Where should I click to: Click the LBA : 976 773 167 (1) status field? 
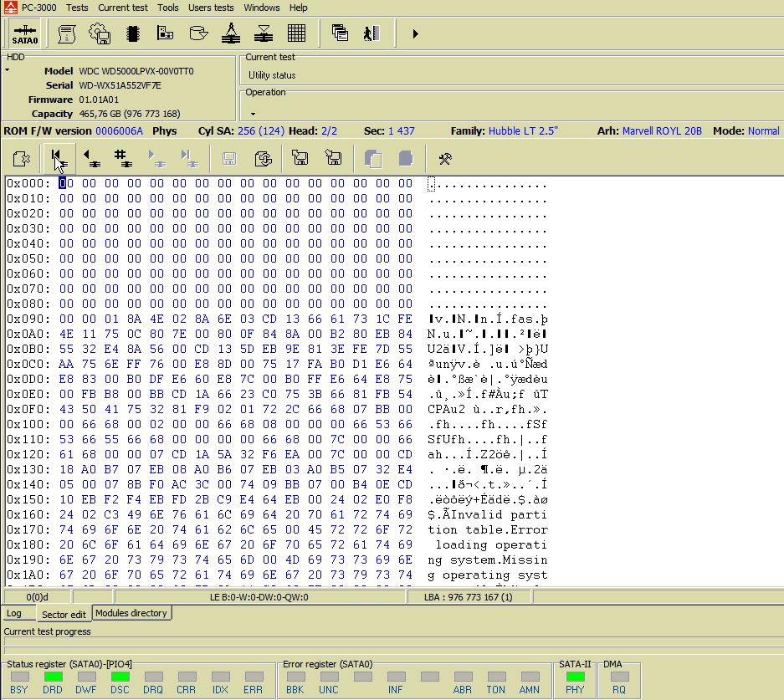tap(468, 597)
